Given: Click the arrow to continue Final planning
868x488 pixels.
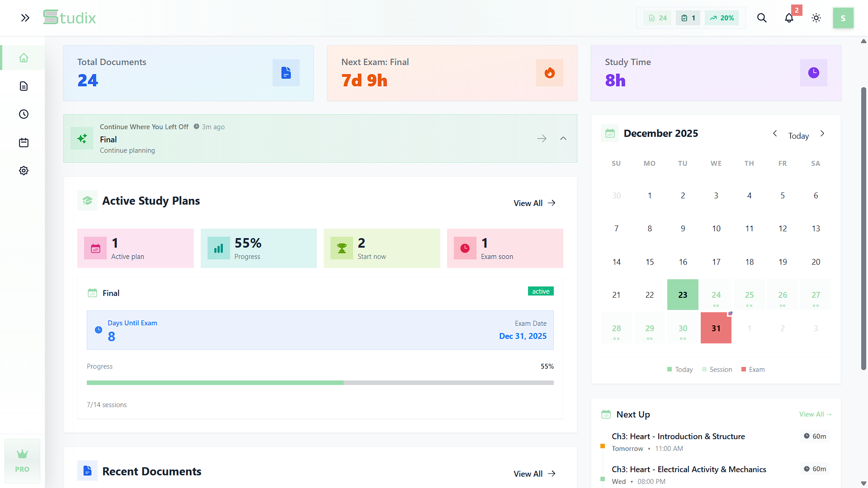Looking at the screenshot, I should point(542,139).
